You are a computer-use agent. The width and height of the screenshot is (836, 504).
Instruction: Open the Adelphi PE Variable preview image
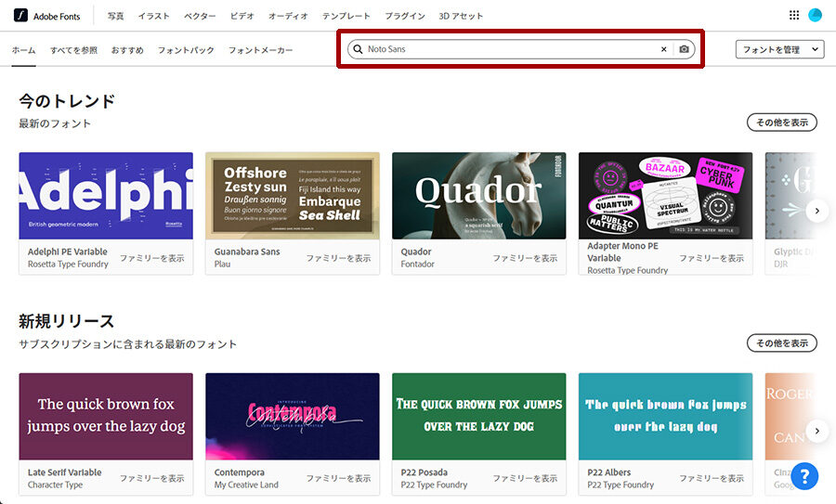point(106,196)
